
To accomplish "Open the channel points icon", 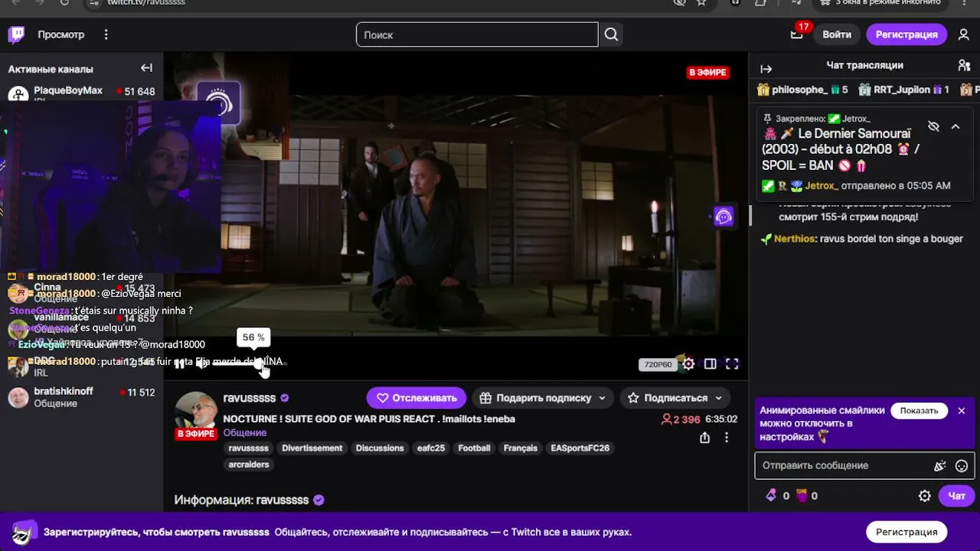I will coord(802,496).
